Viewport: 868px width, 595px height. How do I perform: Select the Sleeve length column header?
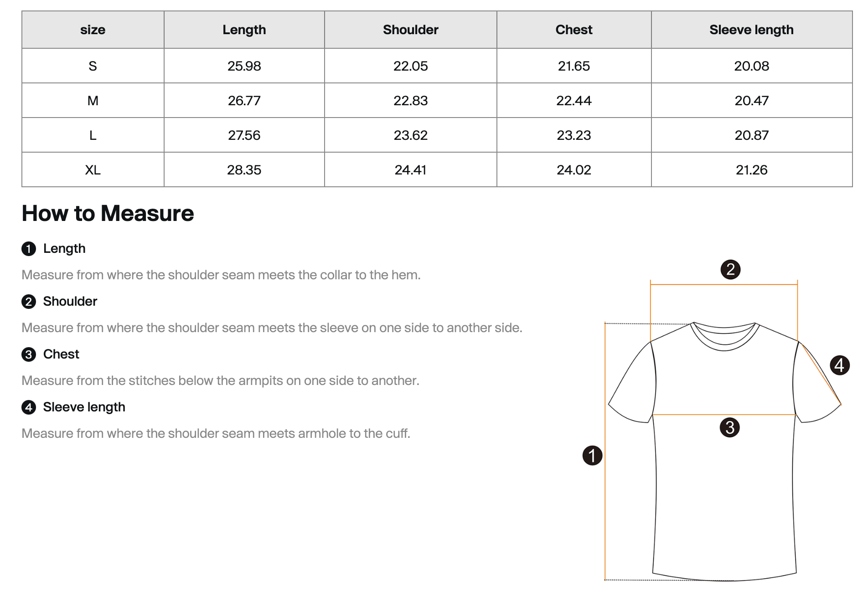pyautogui.click(x=752, y=30)
